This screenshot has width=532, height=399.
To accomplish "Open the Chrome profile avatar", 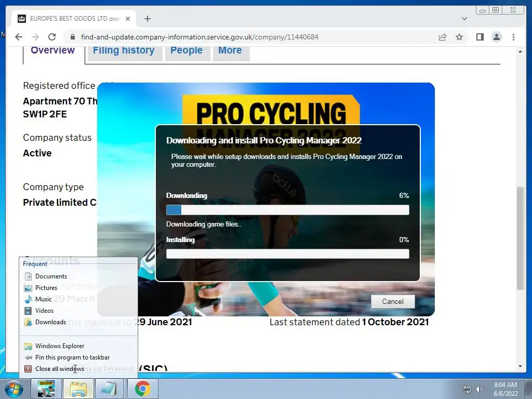I will click(x=497, y=37).
